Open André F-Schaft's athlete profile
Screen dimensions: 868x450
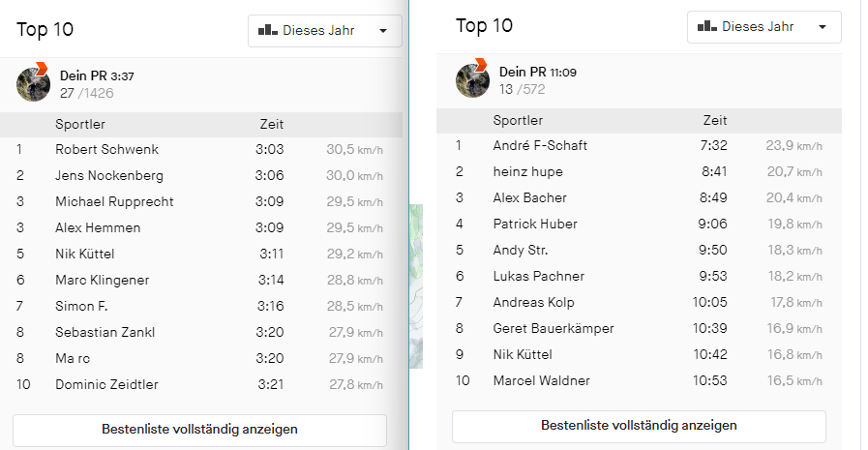pyautogui.click(x=540, y=146)
